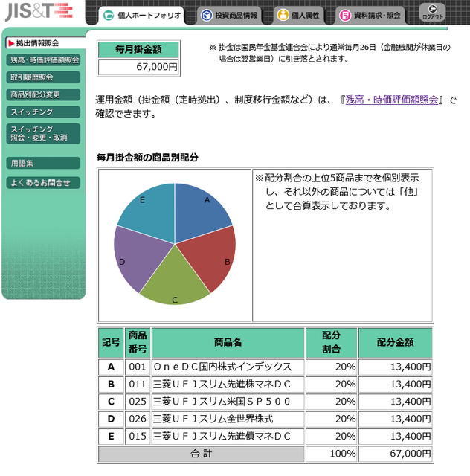The image size is (470, 476).
Task: Click product number 026 cell
Action: [x=138, y=419]
